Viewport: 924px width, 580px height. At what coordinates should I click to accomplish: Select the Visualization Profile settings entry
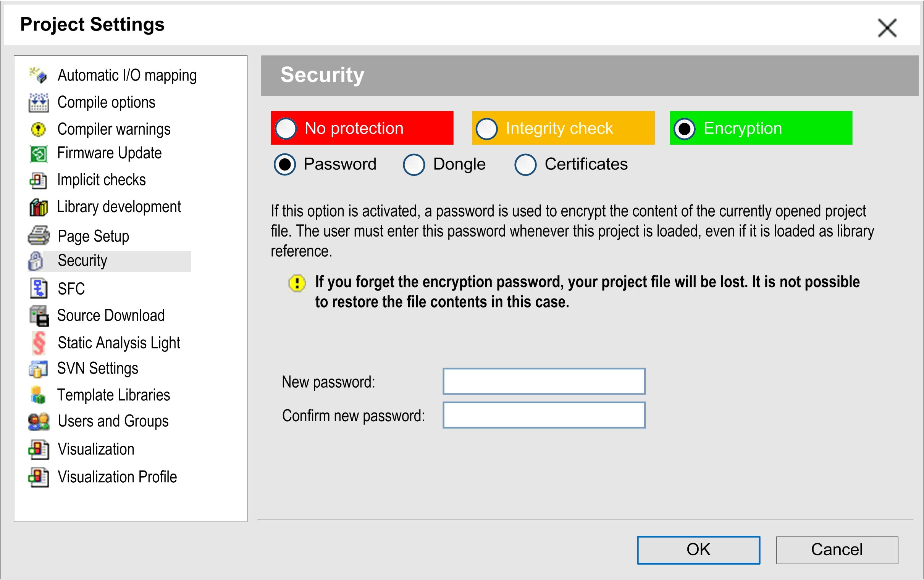(117, 477)
